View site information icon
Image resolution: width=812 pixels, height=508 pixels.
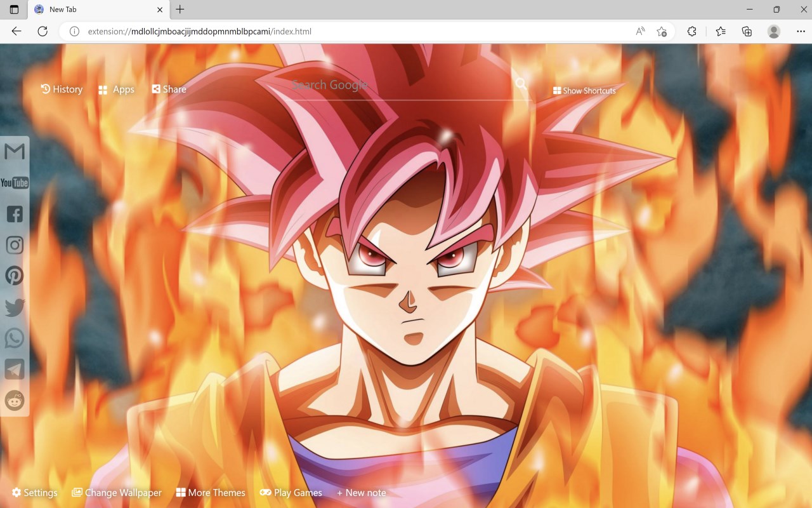click(x=74, y=31)
